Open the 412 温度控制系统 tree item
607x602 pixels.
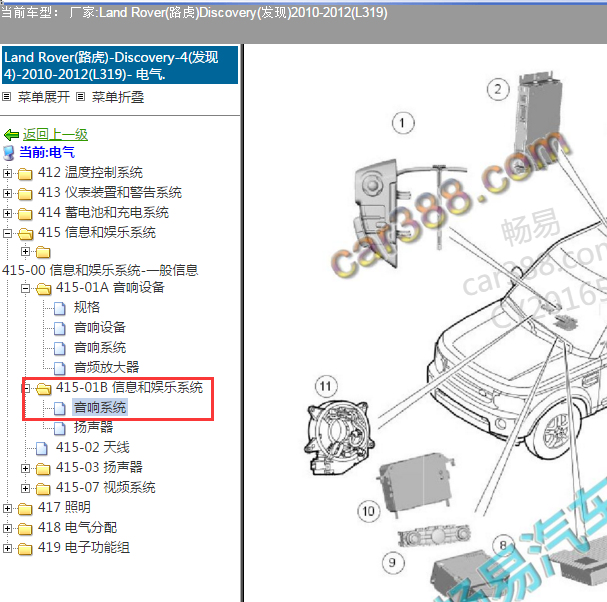click(90, 172)
